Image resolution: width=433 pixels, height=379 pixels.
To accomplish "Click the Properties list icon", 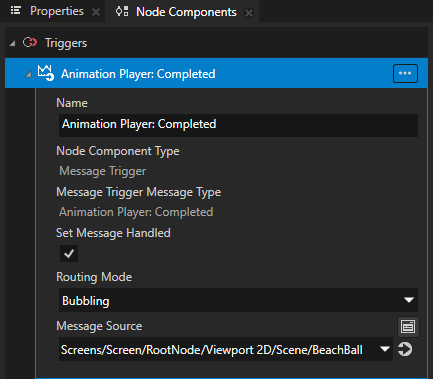I will click(x=16, y=11).
